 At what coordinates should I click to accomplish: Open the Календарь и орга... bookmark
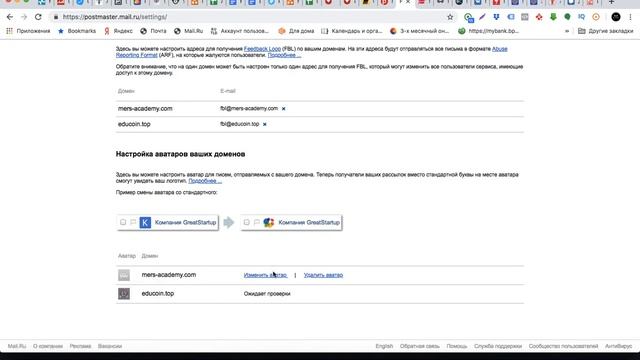(352, 31)
